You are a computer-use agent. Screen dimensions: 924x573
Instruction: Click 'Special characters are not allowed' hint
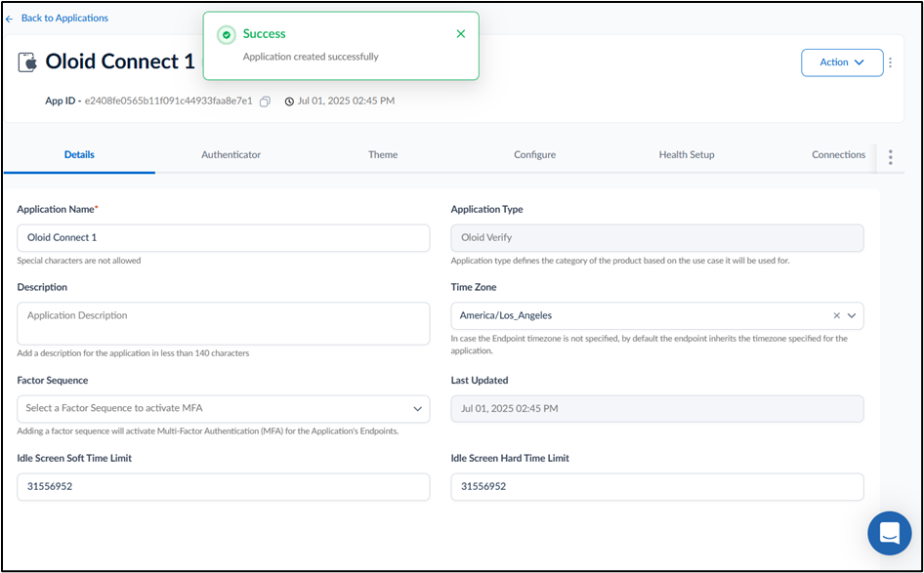(x=79, y=261)
